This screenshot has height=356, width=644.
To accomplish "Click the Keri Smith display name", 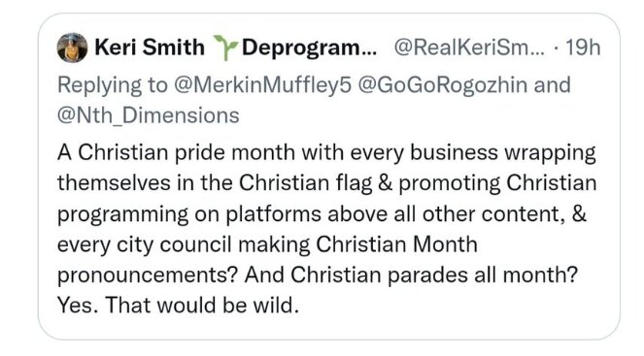I will point(150,48).
